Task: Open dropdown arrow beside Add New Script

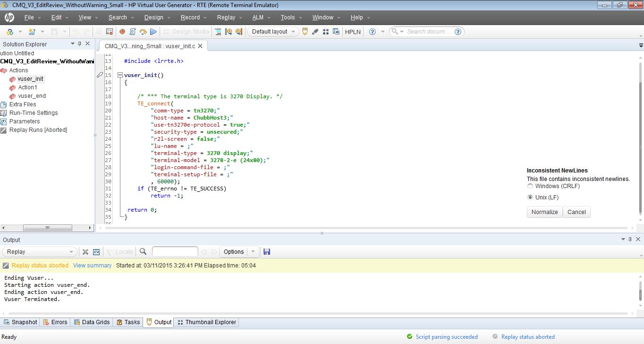Action: [42, 32]
